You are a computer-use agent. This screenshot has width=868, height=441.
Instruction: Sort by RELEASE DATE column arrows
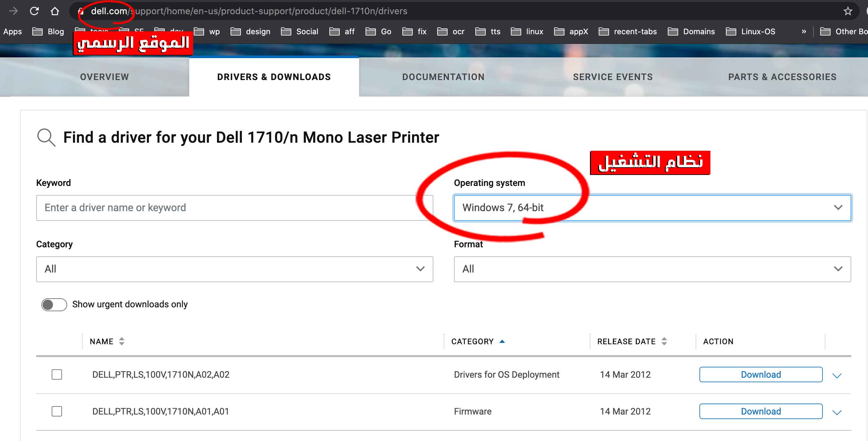tap(664, 341)
